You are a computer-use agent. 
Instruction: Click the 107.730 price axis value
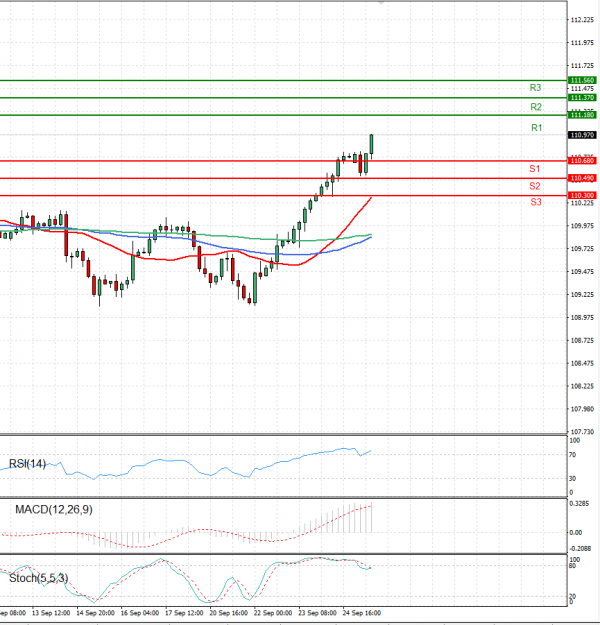click(x=582, y=432)
